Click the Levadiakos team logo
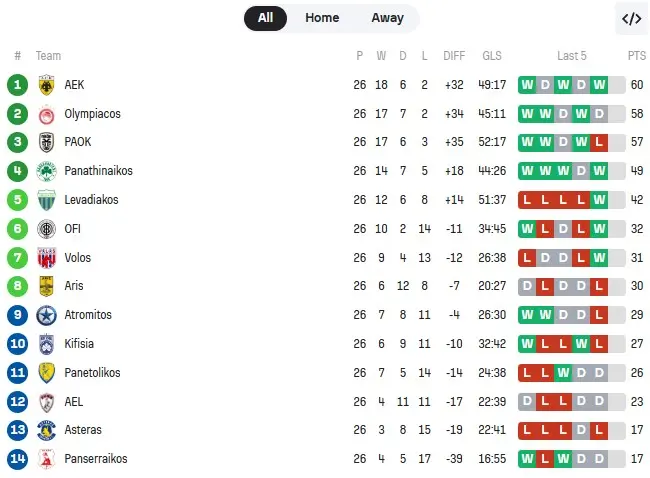The image size is (650, 478). [46, 200]
